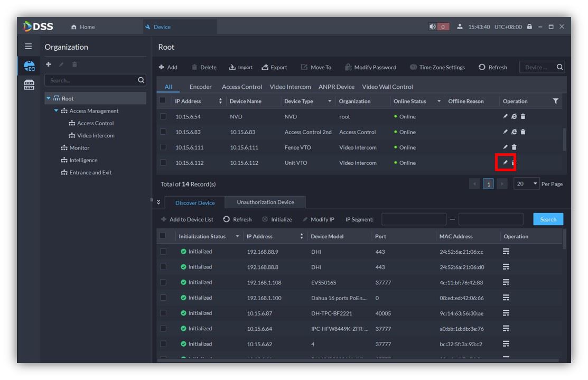
Task: Click the column filter funnel icon
Action: (555, 101)
